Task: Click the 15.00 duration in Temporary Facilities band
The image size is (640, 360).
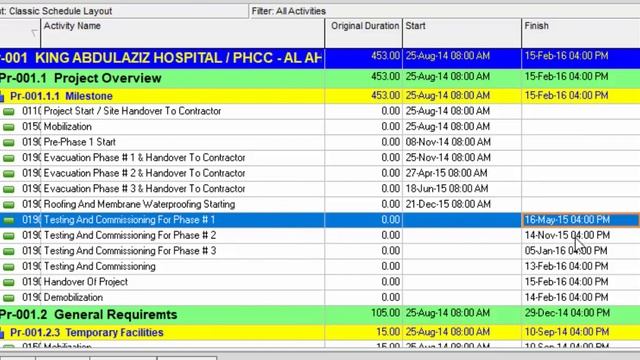Action: 388,332
